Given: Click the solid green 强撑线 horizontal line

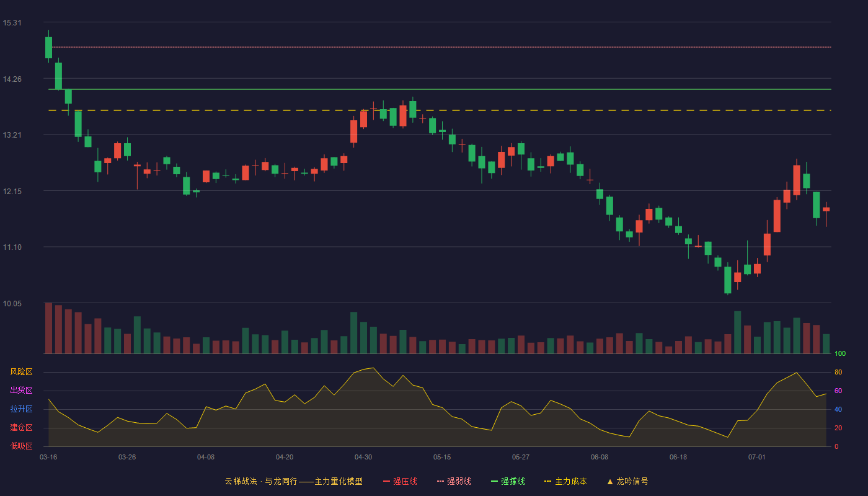Looking at the screenshot, I should click(440, 89).
